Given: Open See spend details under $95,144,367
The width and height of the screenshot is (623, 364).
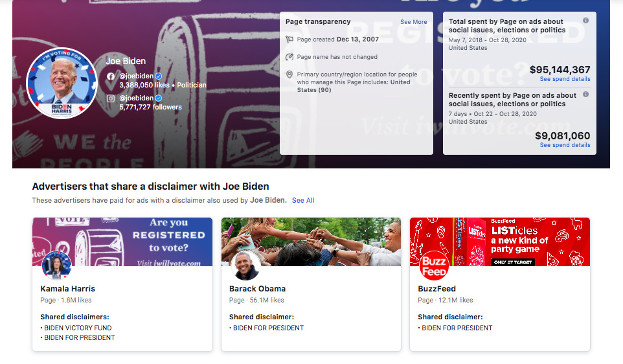Looking at the screenshot, I should (565, 79).
